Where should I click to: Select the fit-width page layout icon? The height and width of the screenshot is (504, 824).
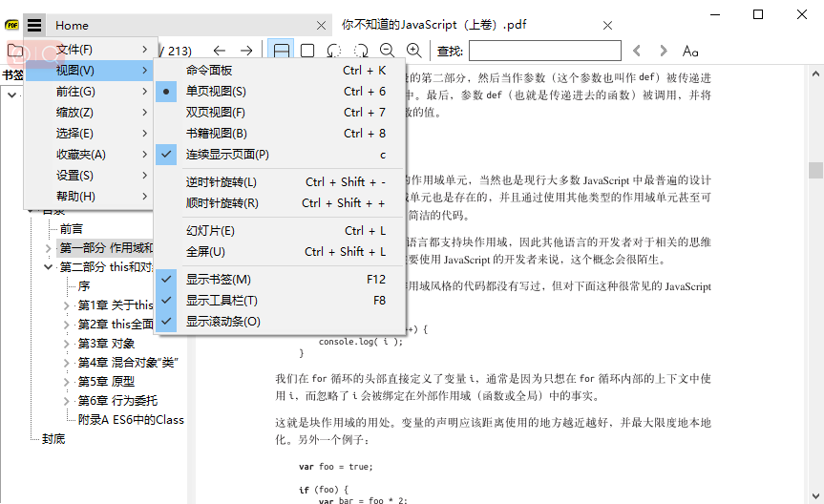281,51
